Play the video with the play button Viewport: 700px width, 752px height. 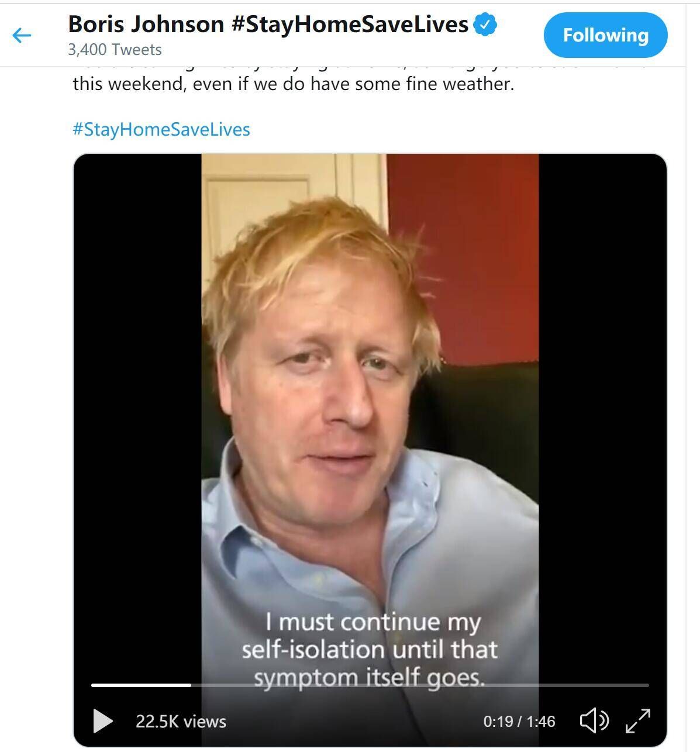point(103,721)
